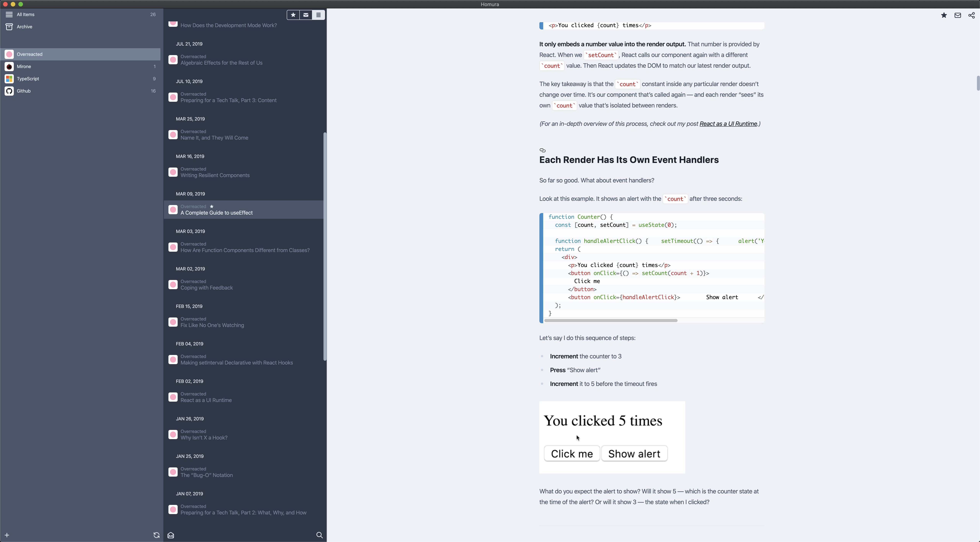Select the Github feed
The image size is (980, 542).
24,91
